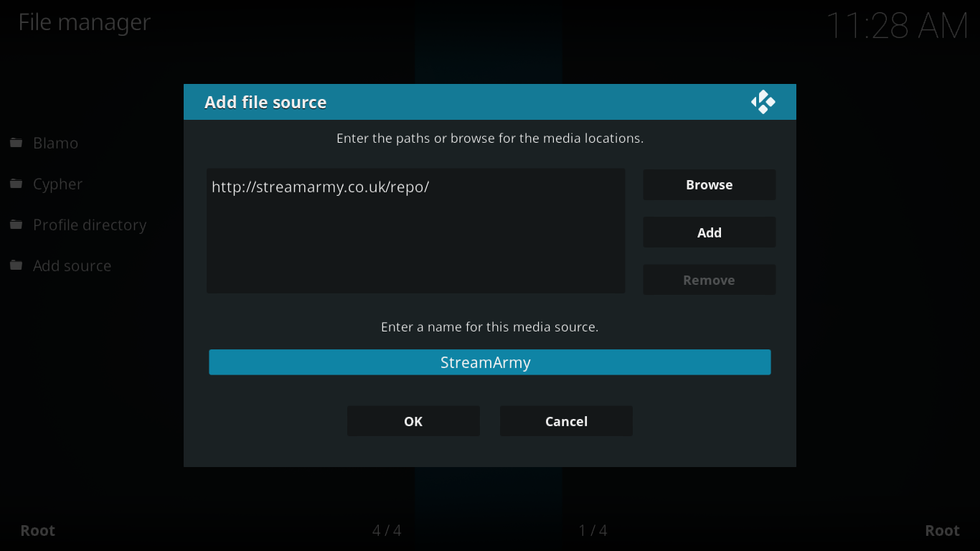Viewport: 980px width, 551px height.
Task: Click the Root label at bottom right
Action: (x=942, y=530)
